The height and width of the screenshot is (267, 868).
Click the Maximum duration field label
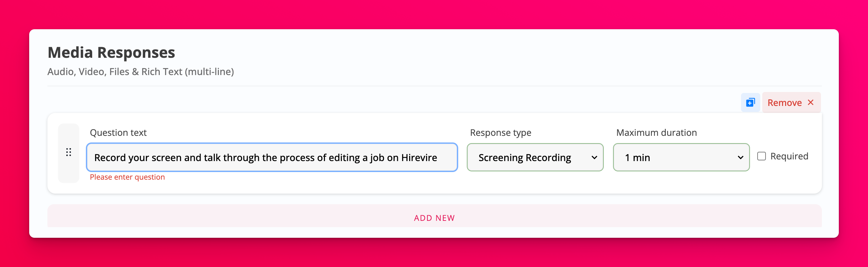click(x=656, y=133)
